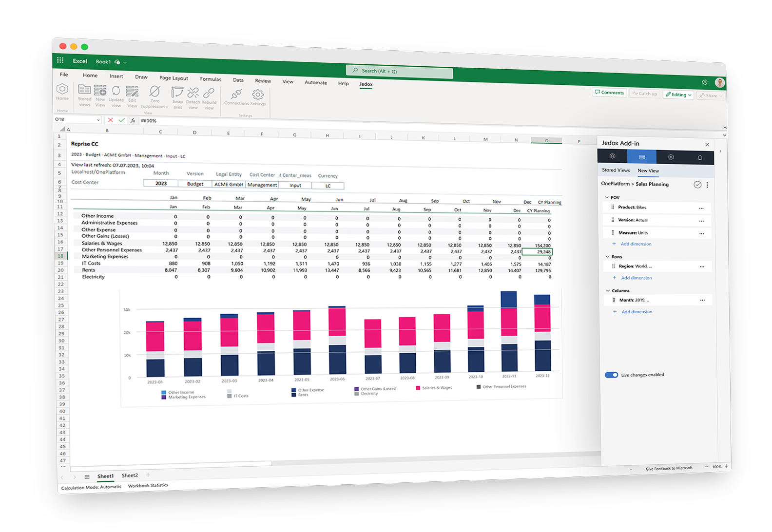
Task: Open the Editing mode dropdown
Action: 678,95
